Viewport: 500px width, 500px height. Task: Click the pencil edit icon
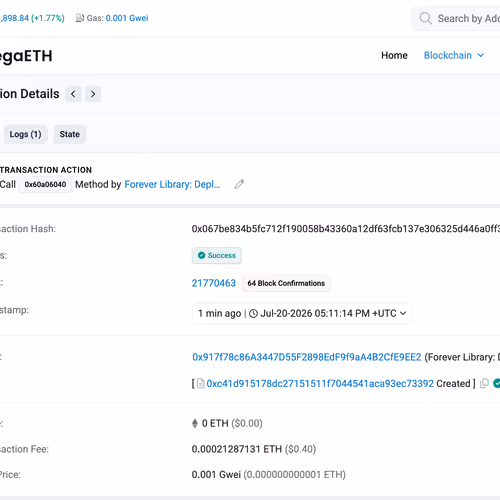[239, 184]
